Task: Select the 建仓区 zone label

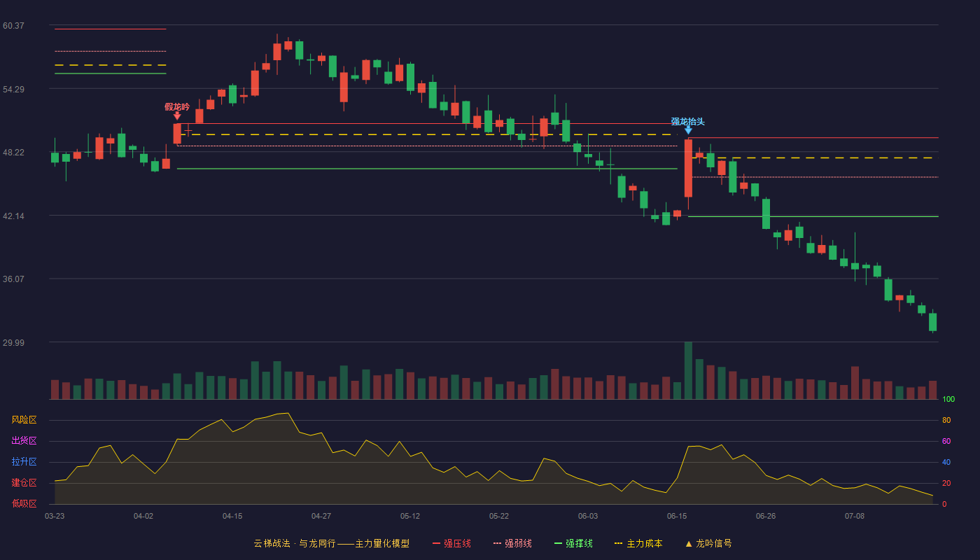Action: [x=24, y=483]
